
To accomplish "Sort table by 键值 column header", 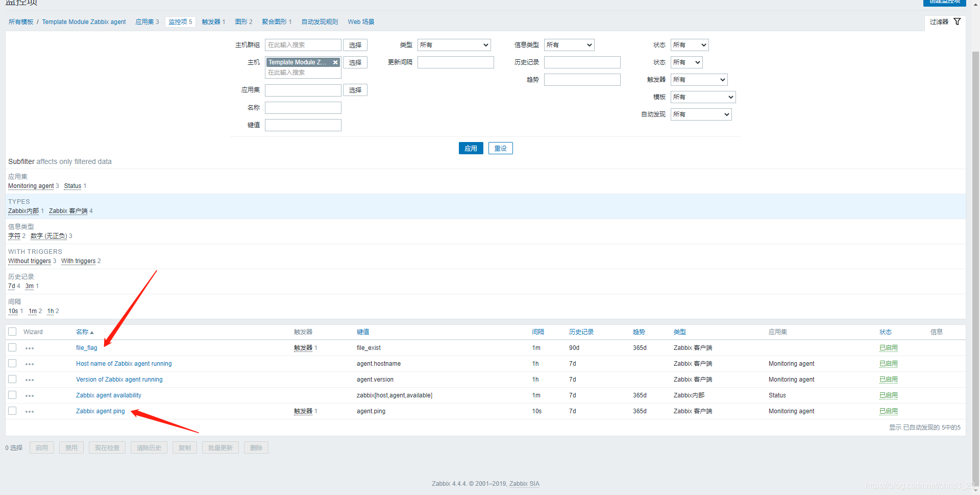I will pos(362,332).
